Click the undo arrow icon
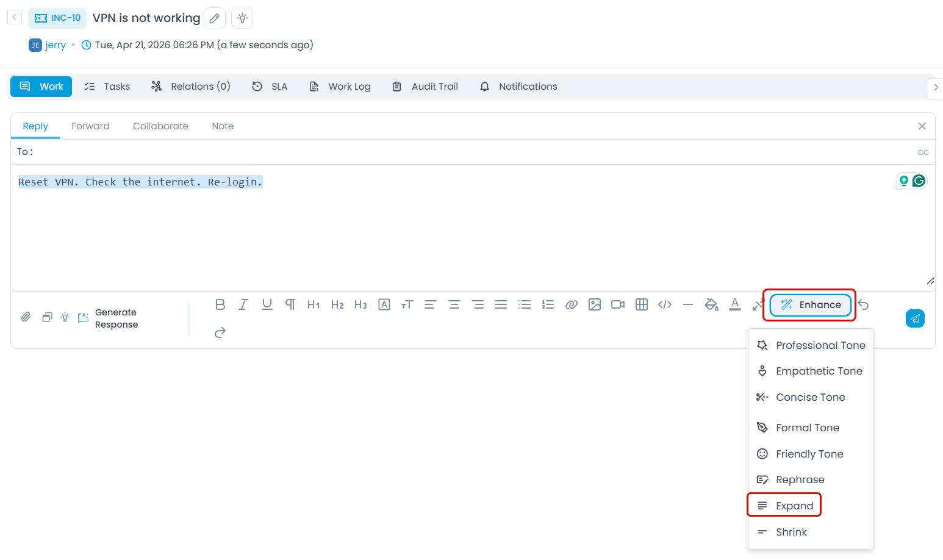 point(864,304)
